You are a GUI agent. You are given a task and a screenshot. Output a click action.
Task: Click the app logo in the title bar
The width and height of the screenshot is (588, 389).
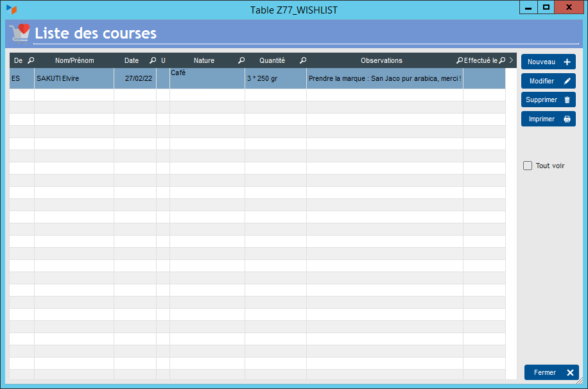(x=12, y=10)
